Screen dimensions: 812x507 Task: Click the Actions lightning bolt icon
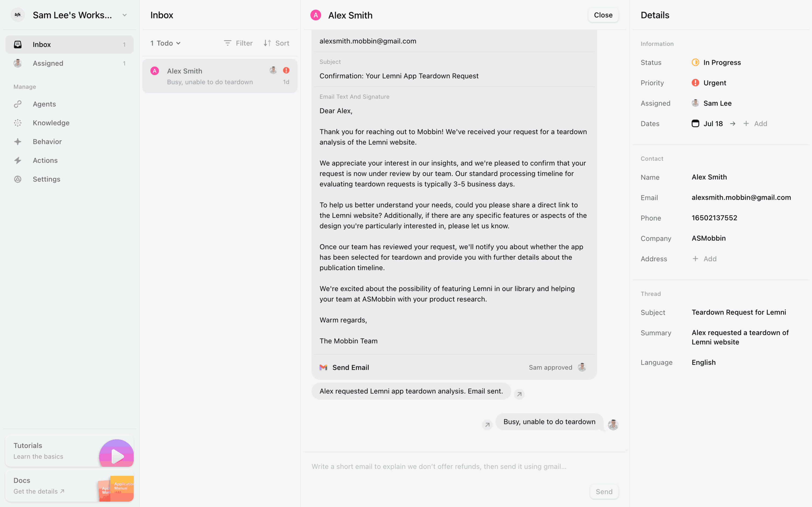coord(18,161)
